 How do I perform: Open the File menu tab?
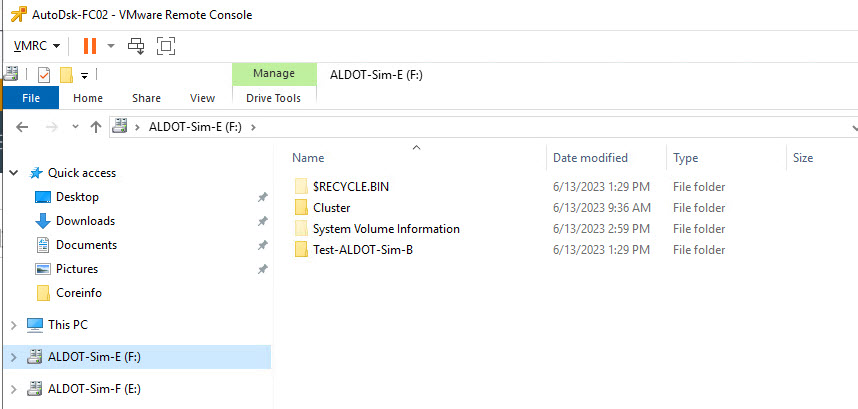(x=30, y=98)
